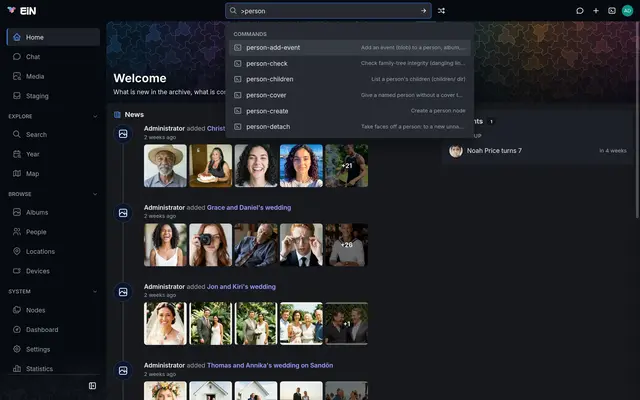
Task: Go to Home in the sidebar
Action: 53,37
